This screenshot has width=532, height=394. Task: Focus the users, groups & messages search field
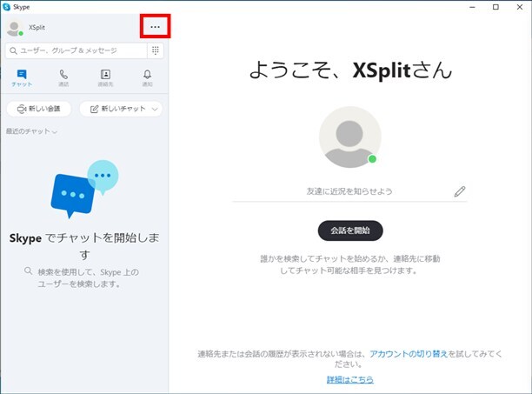click(x=76, y=51)
